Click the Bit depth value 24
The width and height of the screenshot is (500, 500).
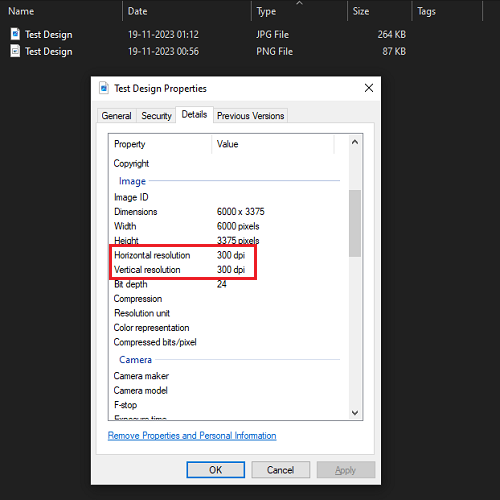tap(221, 284)
